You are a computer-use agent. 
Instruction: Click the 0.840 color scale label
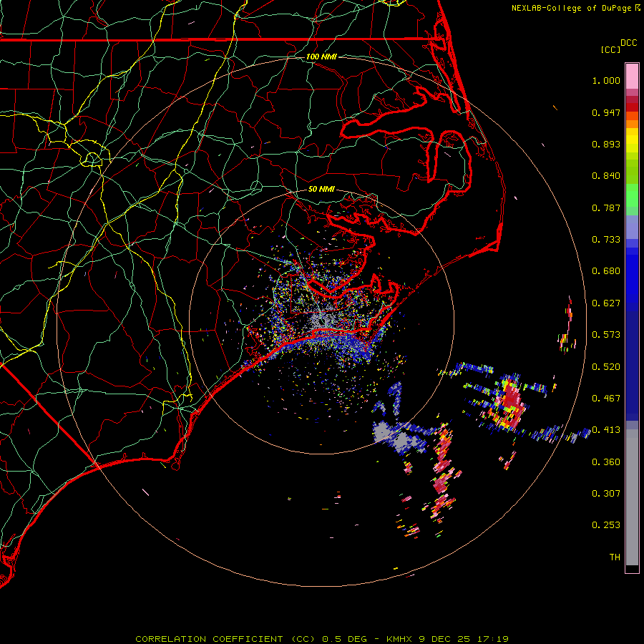(x=606, y=176)
